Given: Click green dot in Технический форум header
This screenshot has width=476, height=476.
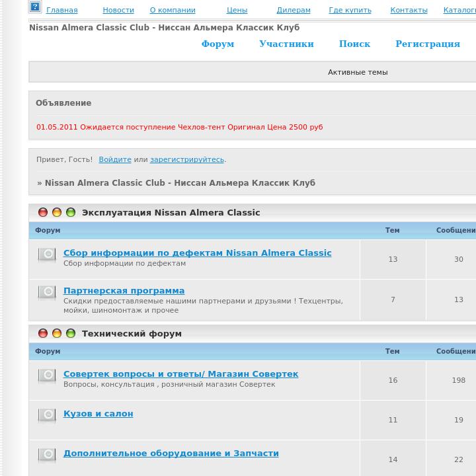Looking at the screenshot, I should [x=71, y=333].
